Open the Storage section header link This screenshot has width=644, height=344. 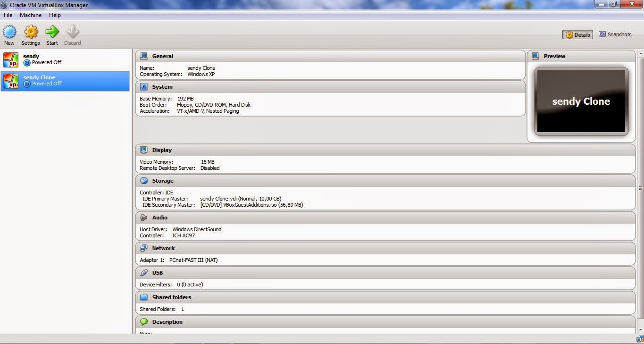coord(163,181)
